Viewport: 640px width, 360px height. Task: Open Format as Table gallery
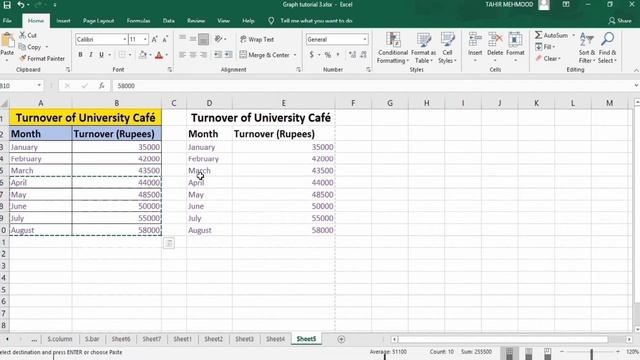pos(423,48)
